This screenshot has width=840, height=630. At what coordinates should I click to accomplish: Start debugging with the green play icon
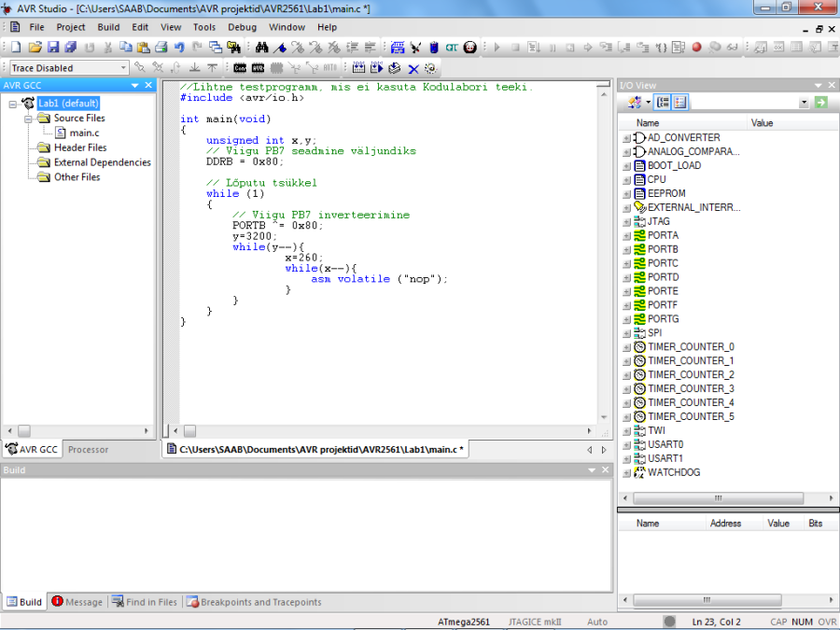click(x=497, y=47)
